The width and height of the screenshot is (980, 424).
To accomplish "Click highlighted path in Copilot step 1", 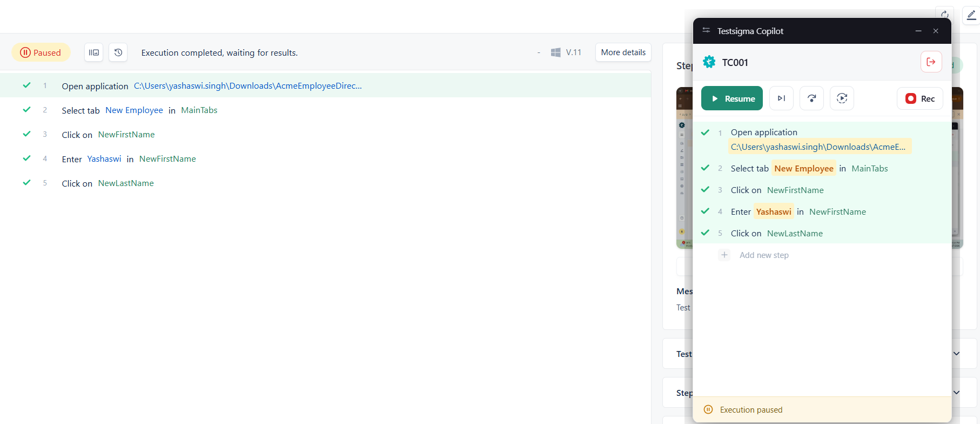I will pyautogui.click(x=819, y=147).
